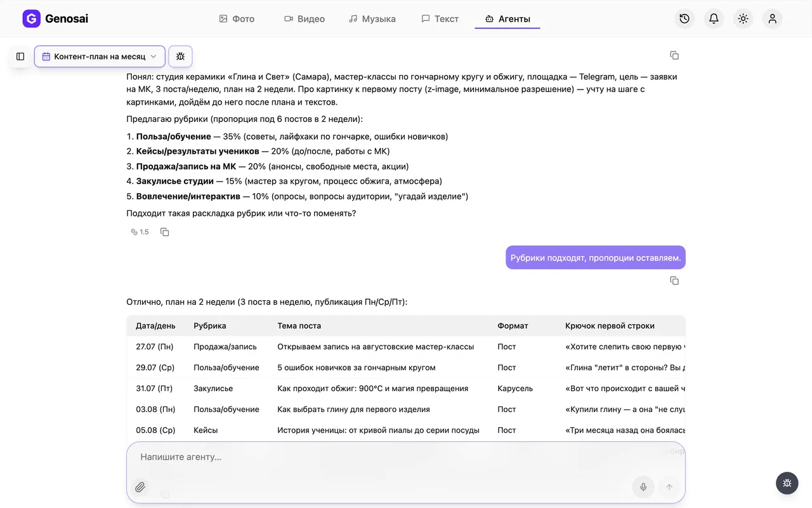Click the Рубрика column header
The width and height of the screenshot is (812, 508).
point(210,326)
